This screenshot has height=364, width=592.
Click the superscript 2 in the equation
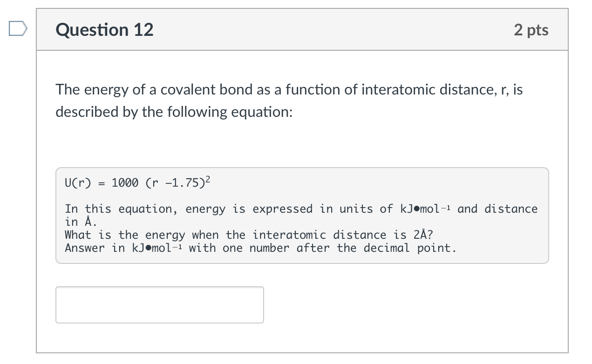(x=208, y=178)
